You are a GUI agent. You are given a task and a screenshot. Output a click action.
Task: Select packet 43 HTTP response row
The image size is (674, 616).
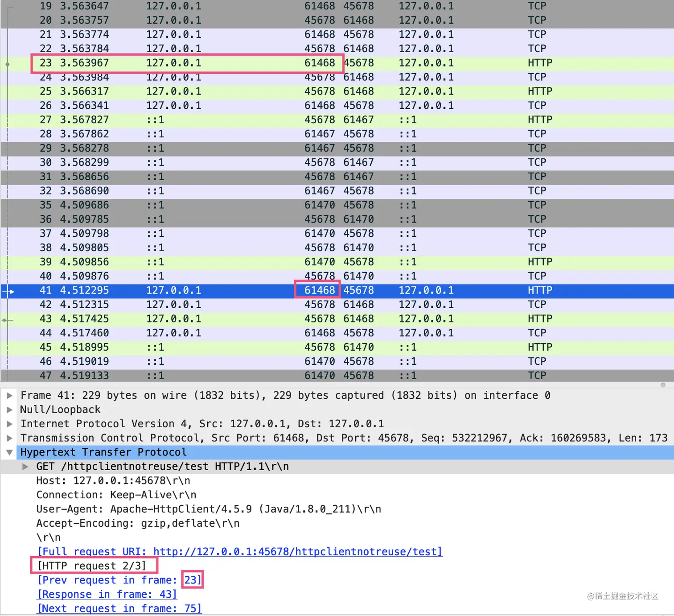[337, 319]
